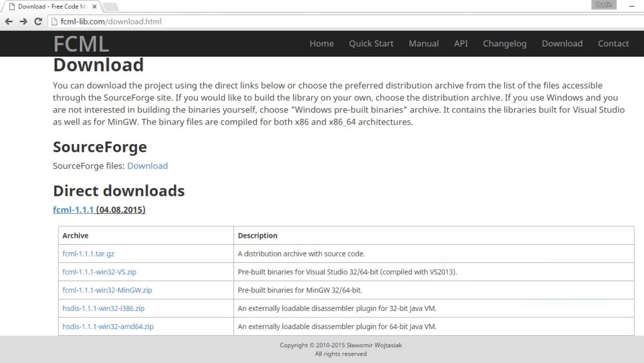Select the 32-bit Java VM plugin description
Viewport: 644px width, 363px height.
[x=337, y=308]
